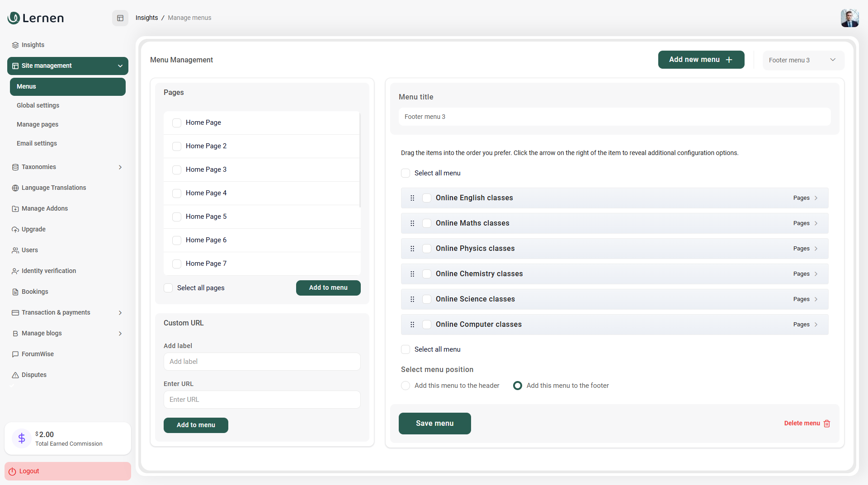Screen dimensions: 868x485
Task: Open Bookings via its sidebar icon
Action: pyautogui.click(x=15, y=292)
